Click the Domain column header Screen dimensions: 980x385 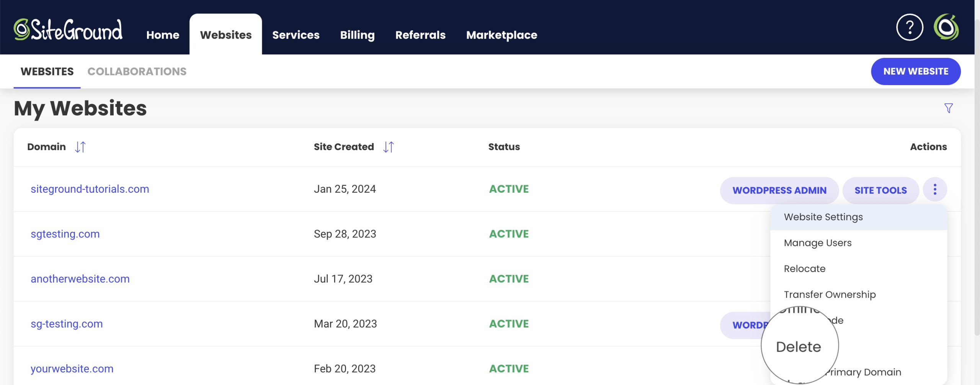[x=46, y=147]
